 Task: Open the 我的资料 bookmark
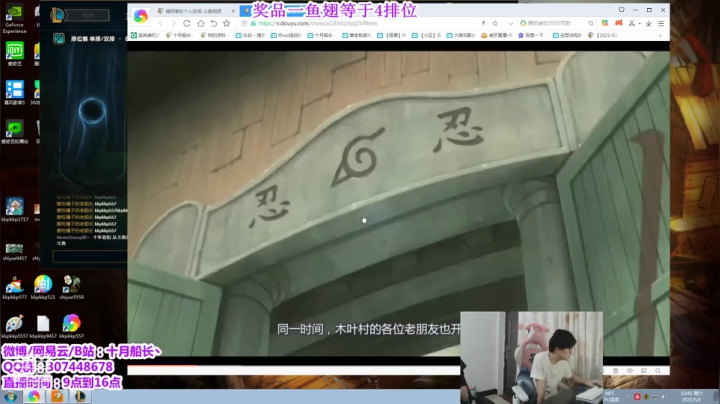point(214,35)
